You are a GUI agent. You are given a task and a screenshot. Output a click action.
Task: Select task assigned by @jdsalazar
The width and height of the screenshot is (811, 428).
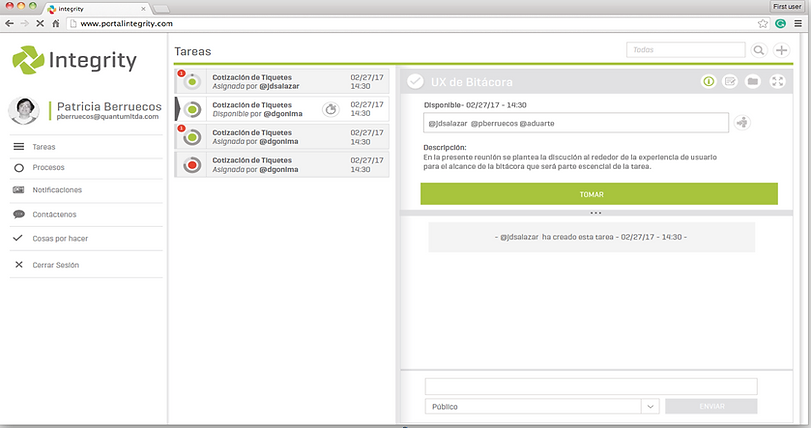pos(282,82)
